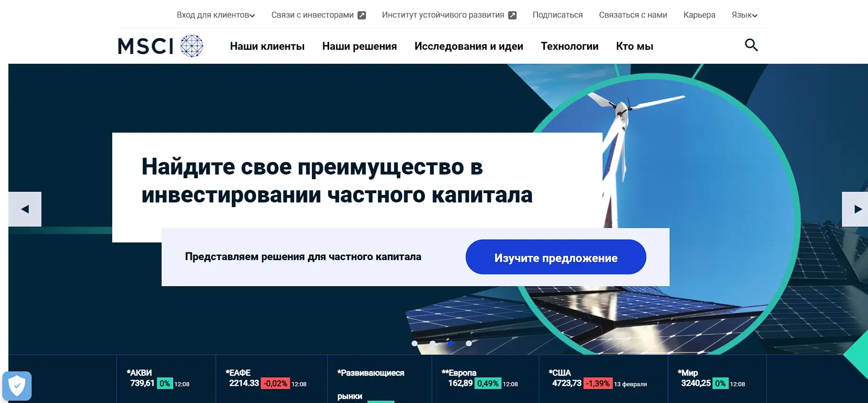
Task: Click the ЕАФЕ index value 2214.33
Action: [x=244, y=383]
